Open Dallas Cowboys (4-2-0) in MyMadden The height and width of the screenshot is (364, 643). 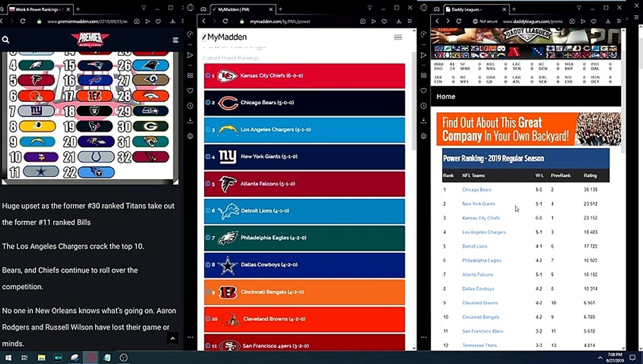tap(268, 265)
